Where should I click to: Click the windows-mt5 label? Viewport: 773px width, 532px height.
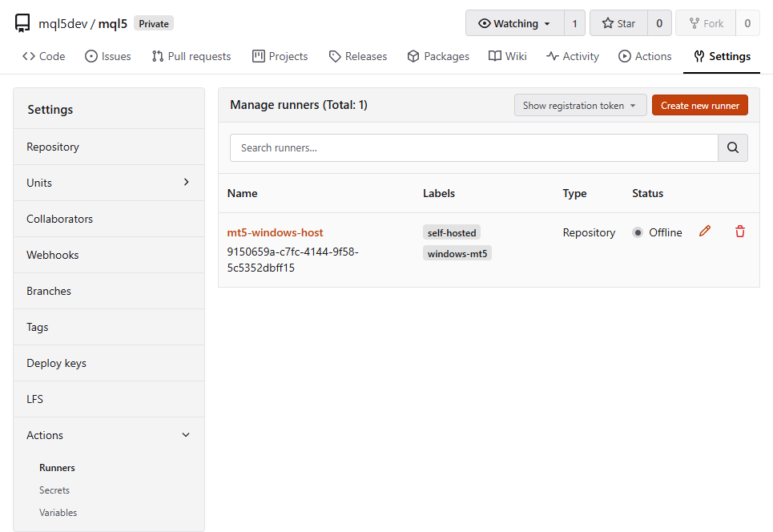(457, 253)
